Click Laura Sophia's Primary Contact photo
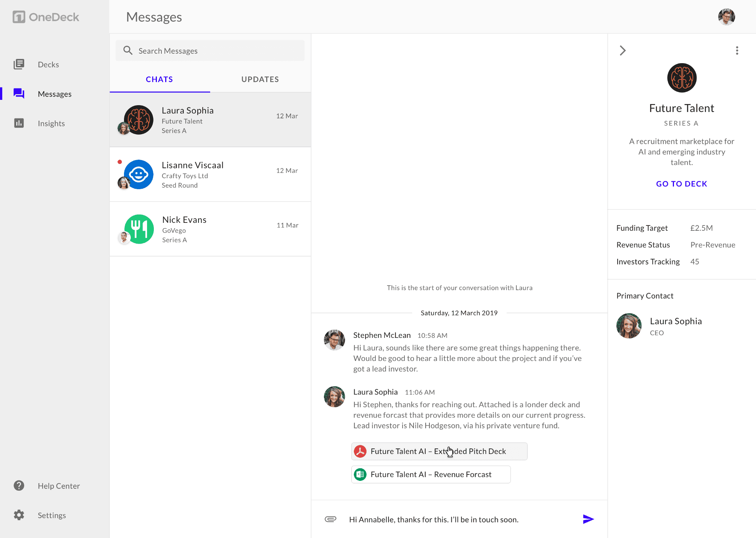Screen dimensions: 756x538 [629, 326]
